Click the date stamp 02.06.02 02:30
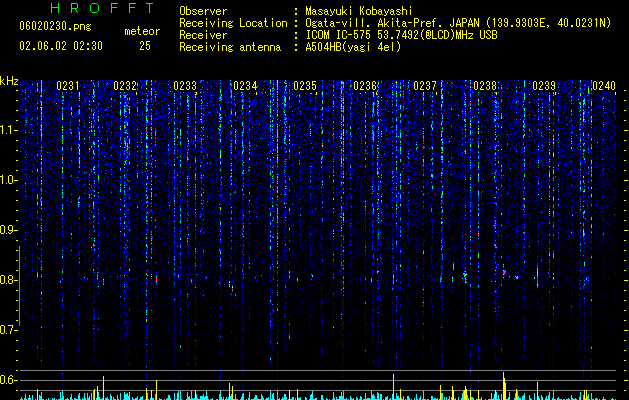Image resolution: width=629 pixels, height=400 pixels. (61, 46)
